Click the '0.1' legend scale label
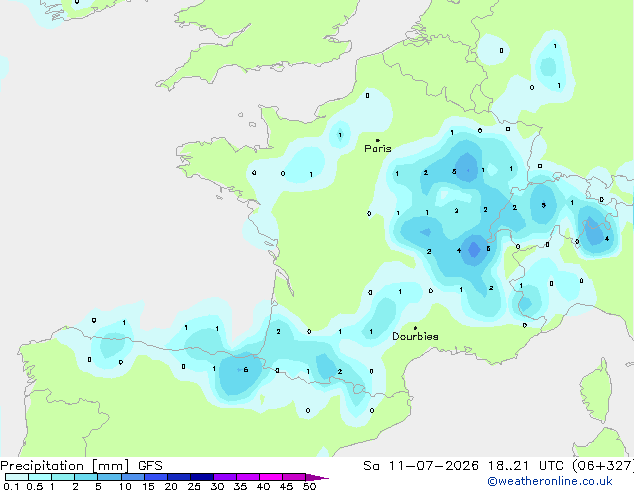Viewport: 634px width, 490px height. [x=11, y=486]
